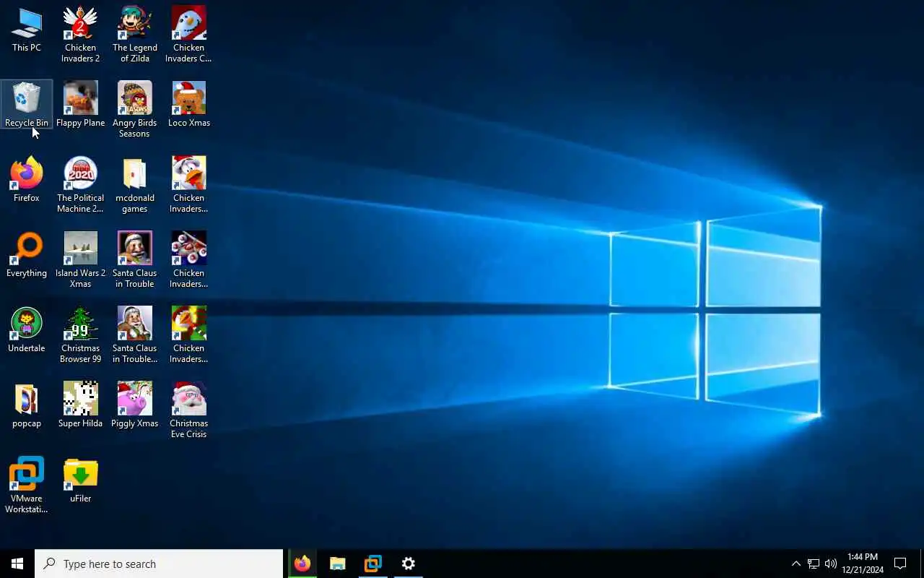Select The Political Machine 2020 shortcut
The width and height of the screenshot is (924, 578).
pos(80,185)
